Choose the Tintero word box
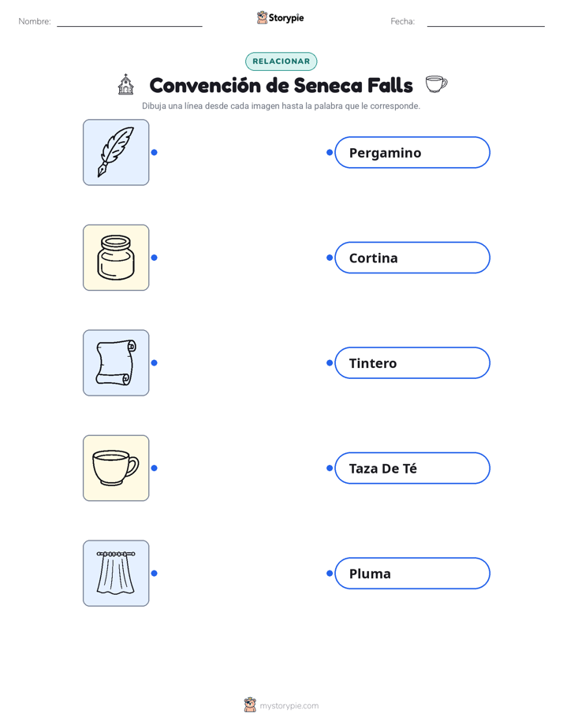This screenshot has width=563, height=728. pyautogui.click(x=412, y=362)
